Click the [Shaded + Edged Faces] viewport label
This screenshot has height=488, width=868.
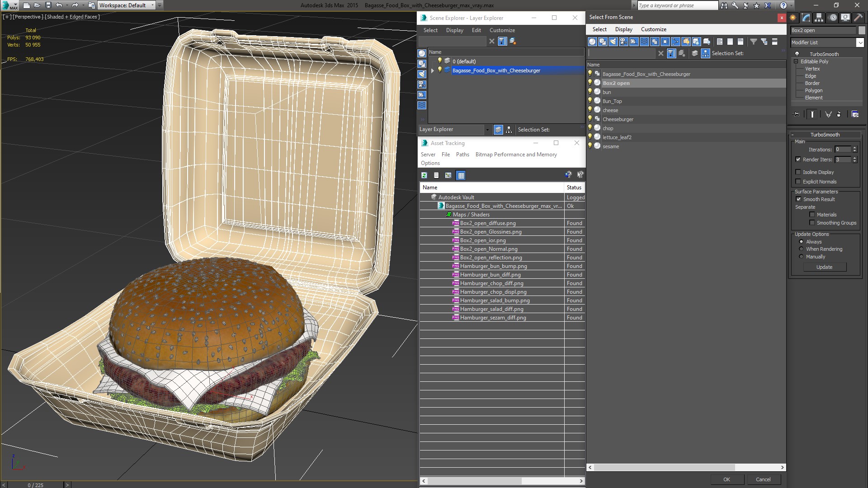[72, 17]
